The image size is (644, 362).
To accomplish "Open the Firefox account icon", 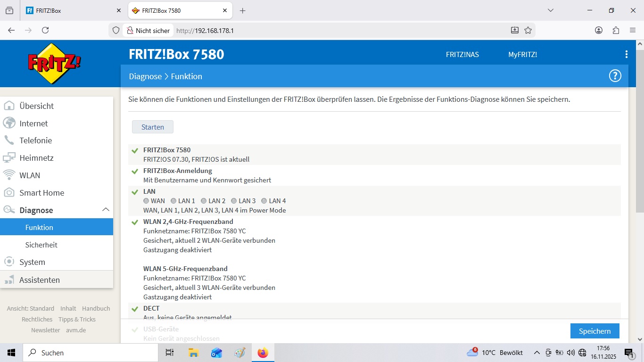I will pyautogui.click(x=599, y=30).
